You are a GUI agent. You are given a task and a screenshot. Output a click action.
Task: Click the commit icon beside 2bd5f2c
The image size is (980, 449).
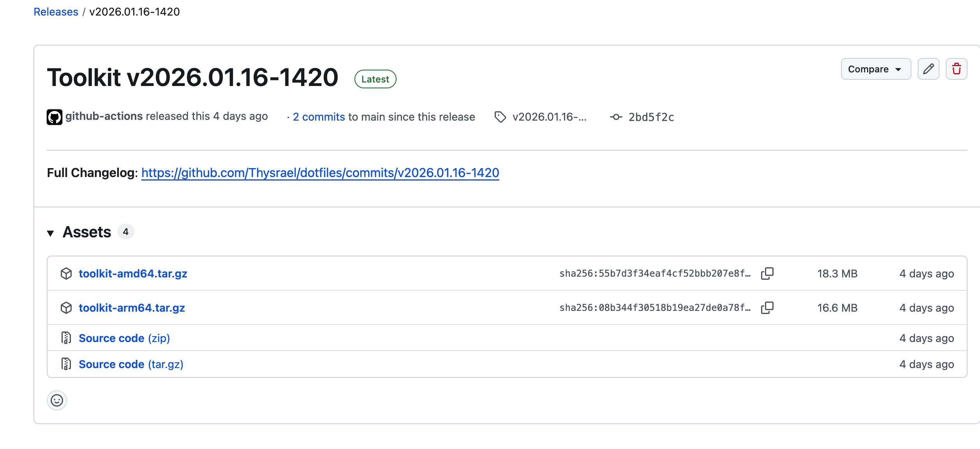(616, 117)
